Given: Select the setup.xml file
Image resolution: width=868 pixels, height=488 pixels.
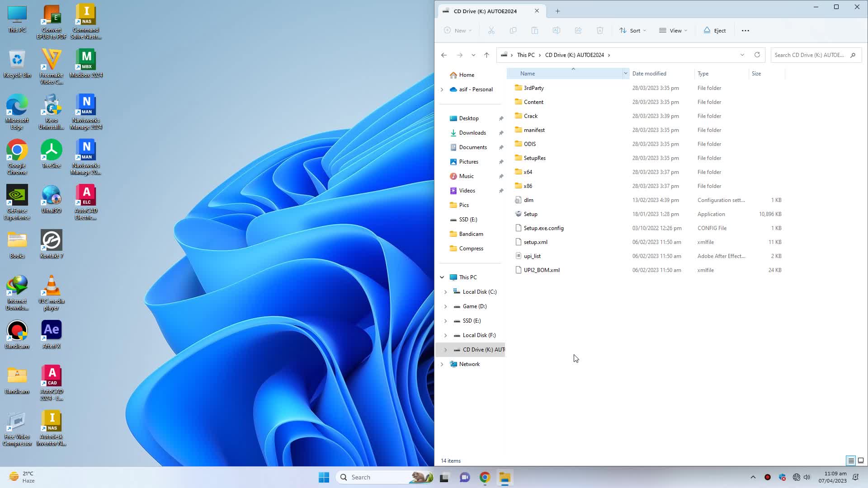Looking at the screenshot, I should [x=535, y=242].
